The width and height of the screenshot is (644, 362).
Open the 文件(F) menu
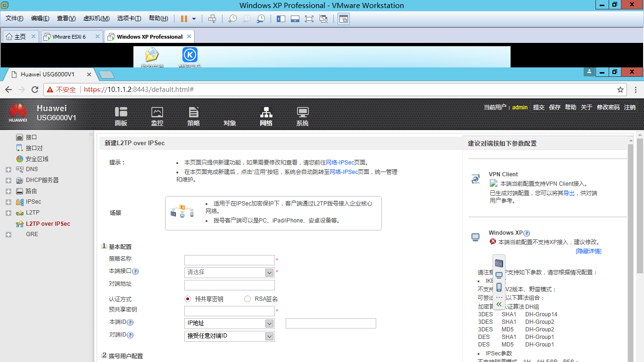(15, 18)
